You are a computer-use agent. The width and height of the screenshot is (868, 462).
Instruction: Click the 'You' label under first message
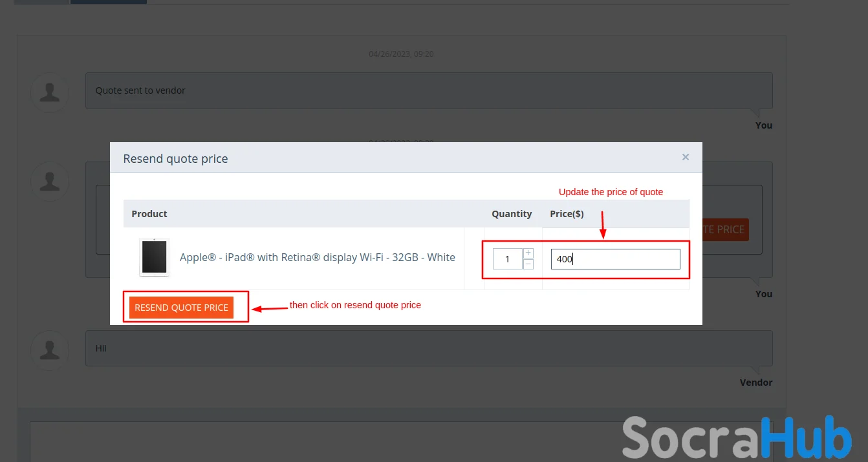(764, 125)
